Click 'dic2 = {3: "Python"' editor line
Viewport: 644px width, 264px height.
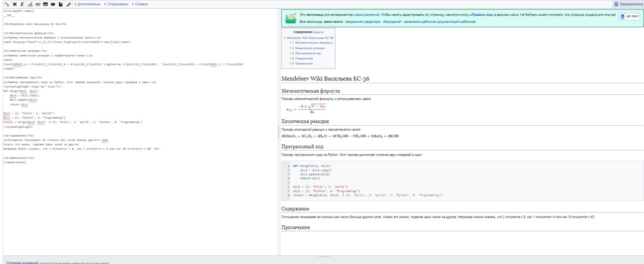point(34,118)
